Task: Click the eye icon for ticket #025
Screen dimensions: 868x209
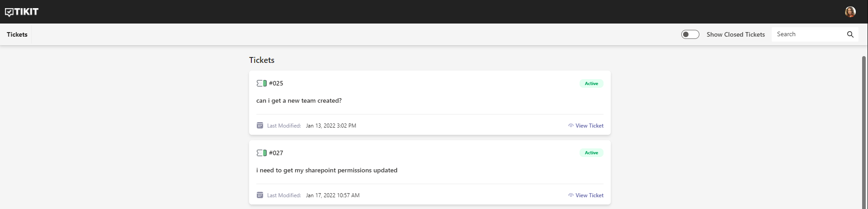Action: 571,126
